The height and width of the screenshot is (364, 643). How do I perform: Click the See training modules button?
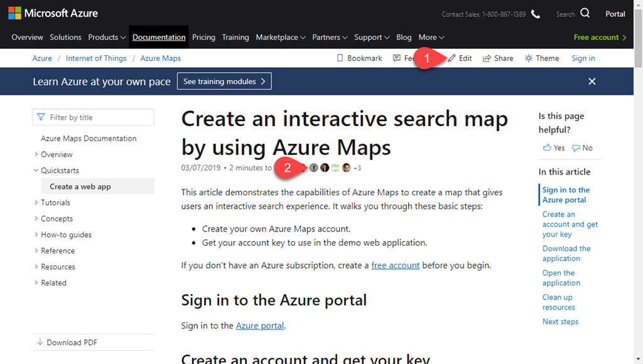[x=224, y=81]
